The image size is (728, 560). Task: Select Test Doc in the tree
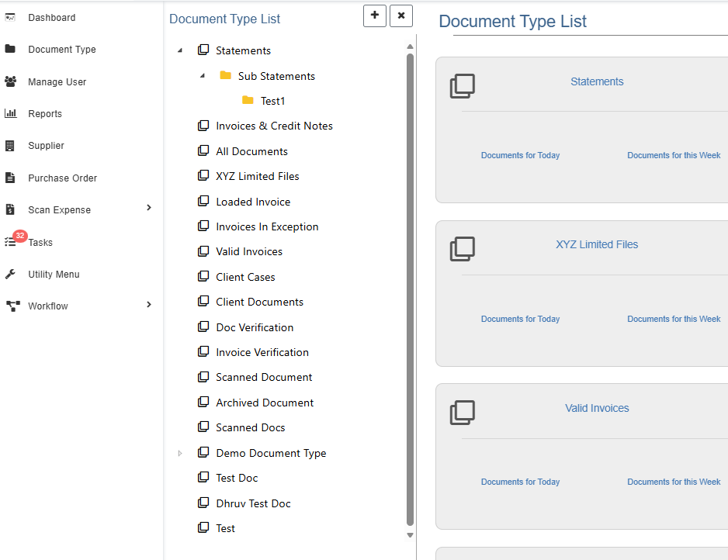coord(237,478)
